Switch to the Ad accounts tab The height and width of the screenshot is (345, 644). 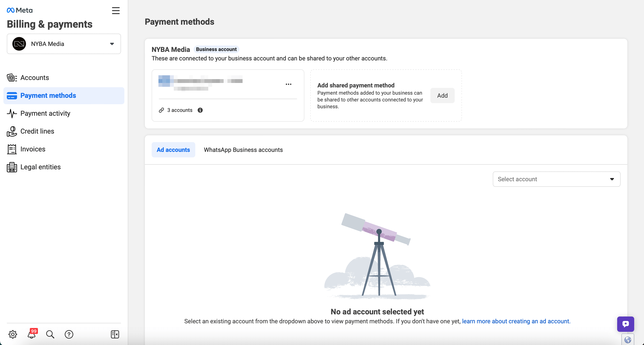(173, 150)
